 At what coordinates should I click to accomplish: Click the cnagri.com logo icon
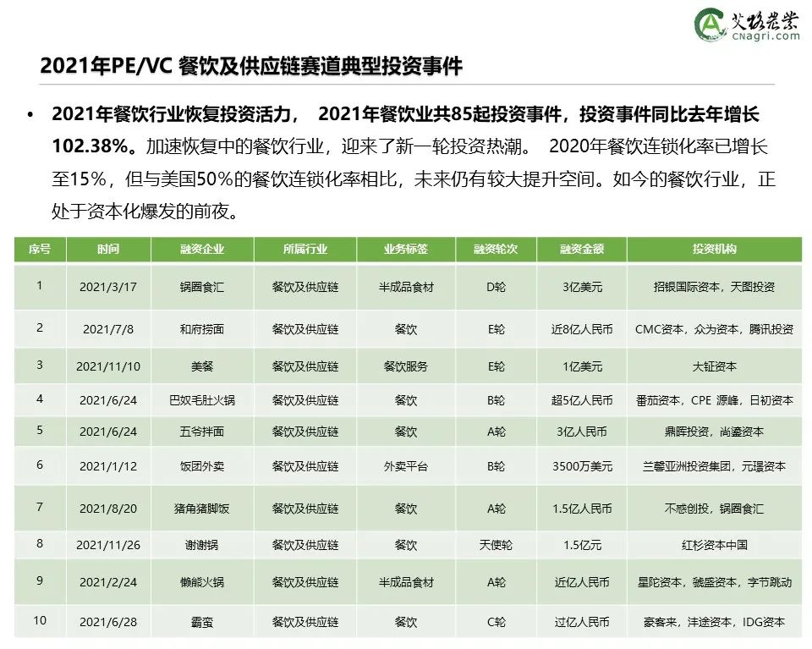click(710, 24)
